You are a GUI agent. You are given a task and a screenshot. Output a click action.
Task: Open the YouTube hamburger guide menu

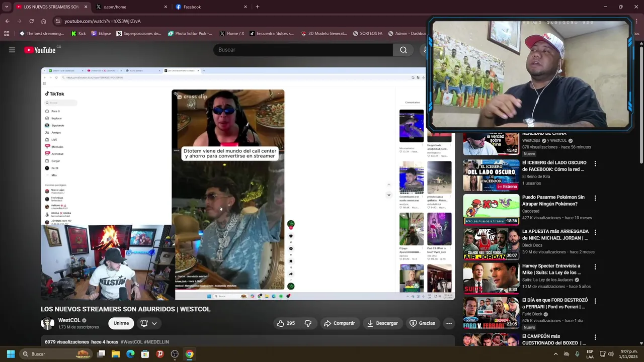point(12,50)
